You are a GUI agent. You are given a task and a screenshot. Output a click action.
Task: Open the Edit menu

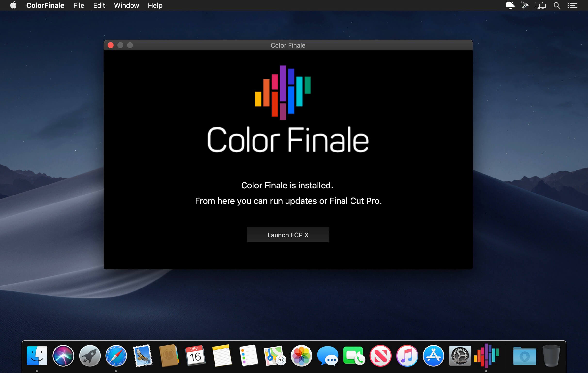[x=99, y=5]
